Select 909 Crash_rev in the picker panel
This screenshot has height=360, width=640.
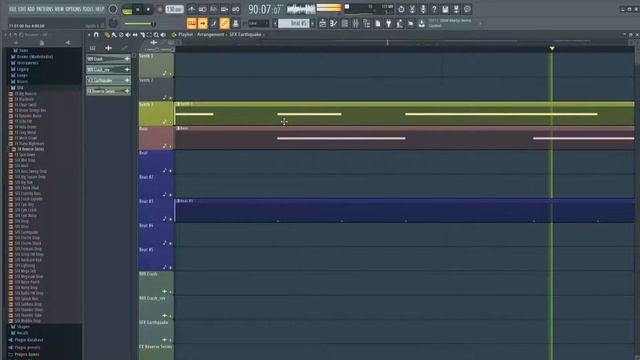[x=108, y=70]
